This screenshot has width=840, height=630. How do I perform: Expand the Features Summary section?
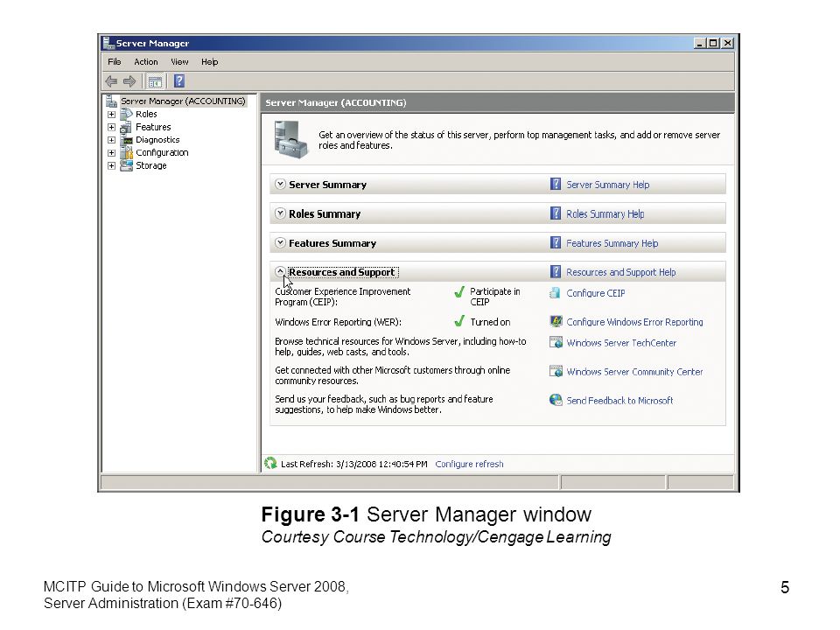coord(280,242)
